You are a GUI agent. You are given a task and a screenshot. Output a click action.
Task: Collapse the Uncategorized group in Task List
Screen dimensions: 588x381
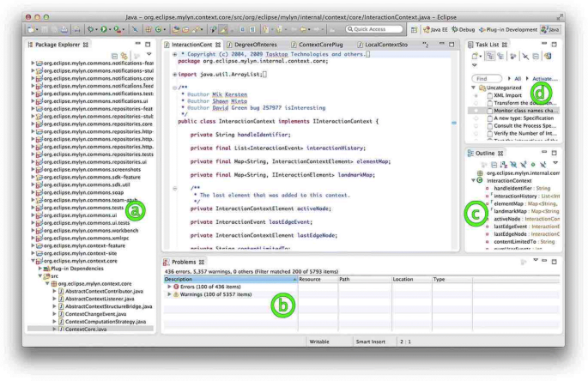[x=473, y=88]
